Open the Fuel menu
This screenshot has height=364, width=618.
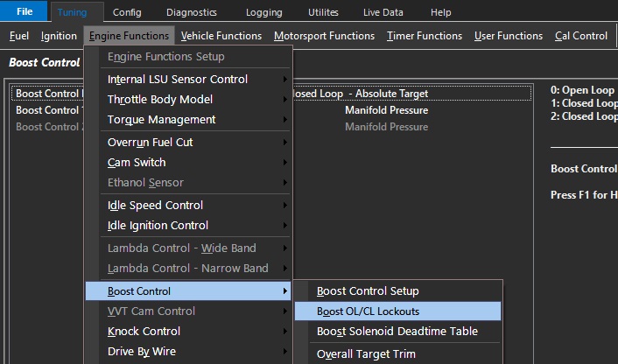pos(19,36)
